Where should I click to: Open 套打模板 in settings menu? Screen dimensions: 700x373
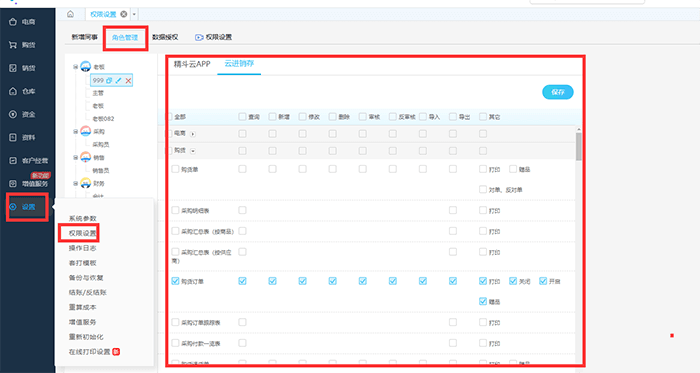tap(83, 263)
